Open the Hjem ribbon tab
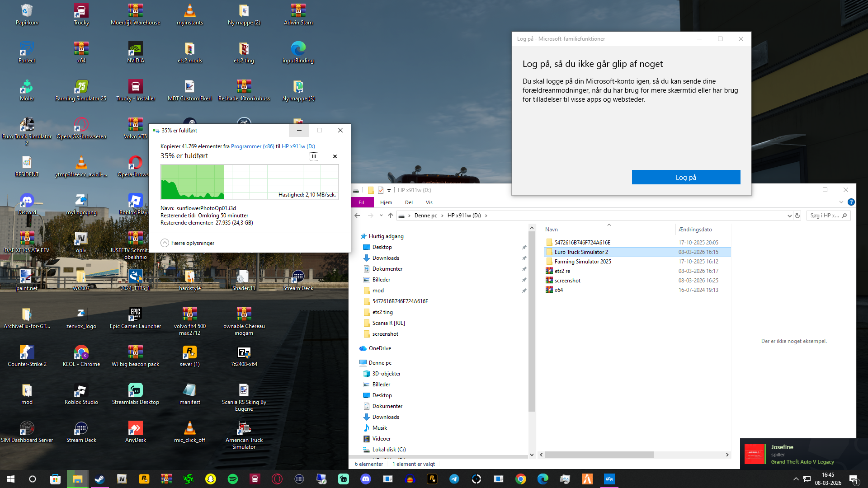This screenshot has width=868, height=488. (386, 202)
